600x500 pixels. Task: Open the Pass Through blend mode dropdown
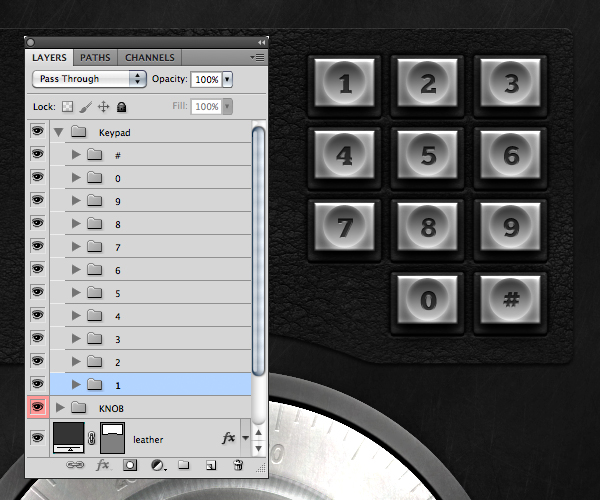coord(89,79)
